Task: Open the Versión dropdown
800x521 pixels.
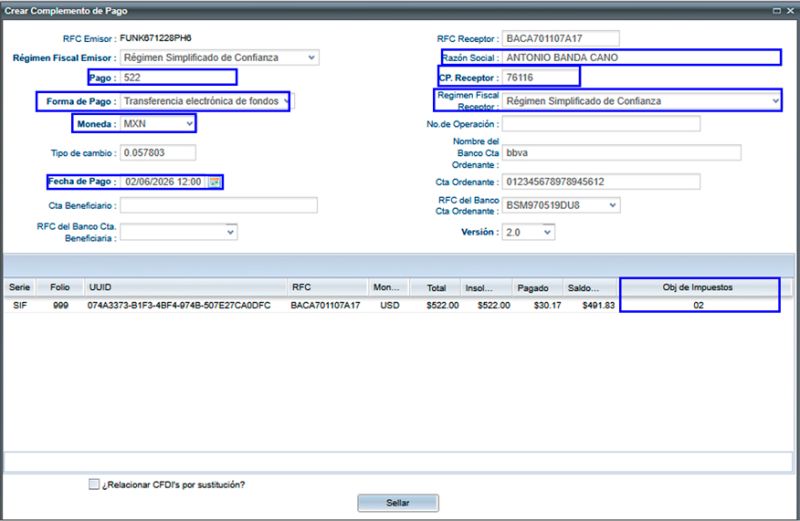Action: point(547,232)
